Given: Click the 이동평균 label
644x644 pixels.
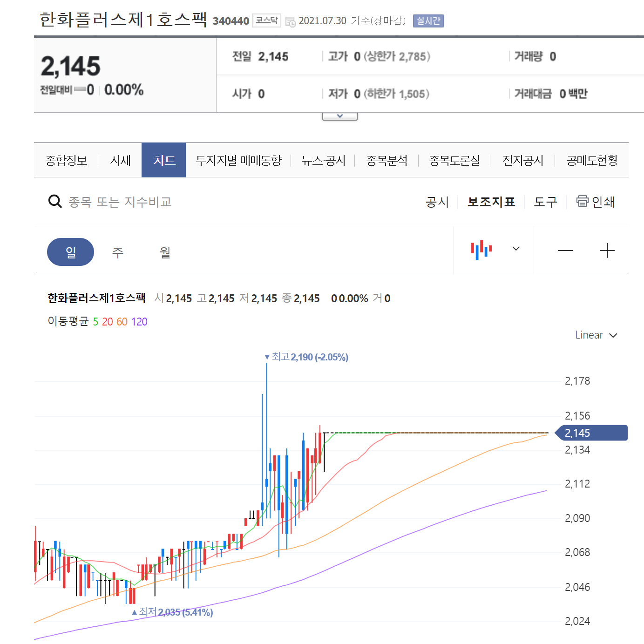Looking at the screenshot, I should pyautogui.click(x=68, y=321).
